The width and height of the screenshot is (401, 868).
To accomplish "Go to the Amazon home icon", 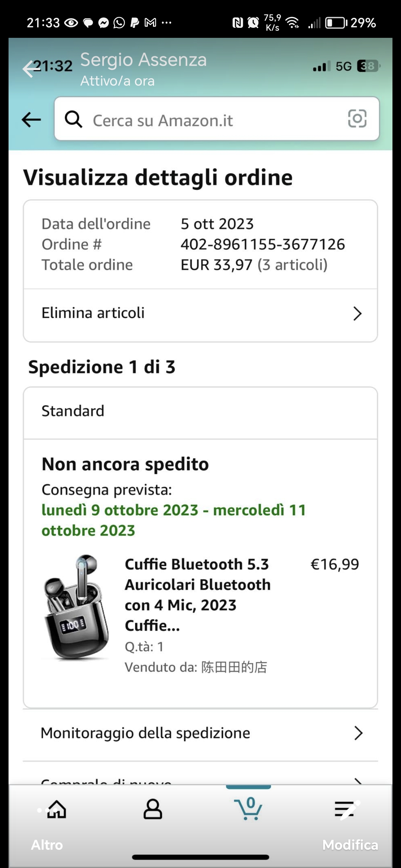I will click(57, 809).
